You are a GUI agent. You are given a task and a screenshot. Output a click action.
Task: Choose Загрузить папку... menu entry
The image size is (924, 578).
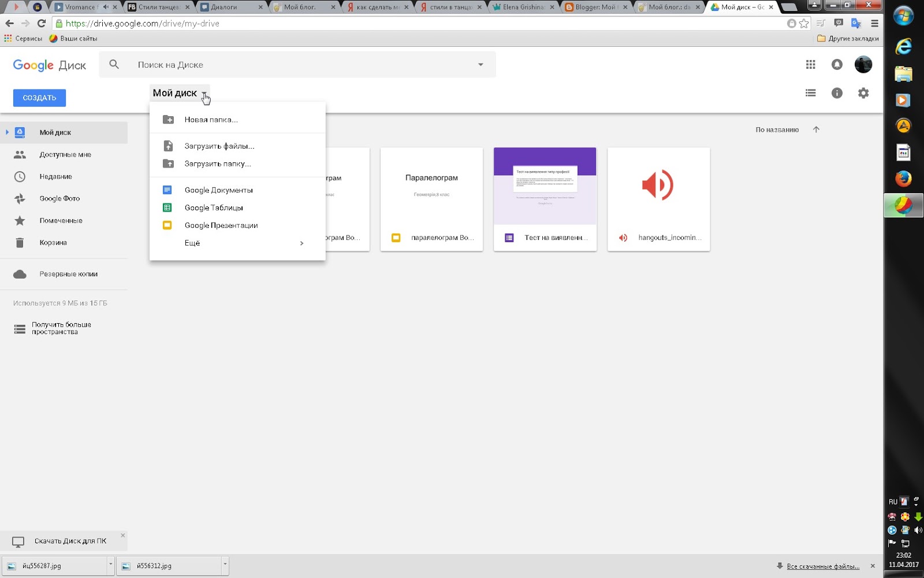point(237,164)
